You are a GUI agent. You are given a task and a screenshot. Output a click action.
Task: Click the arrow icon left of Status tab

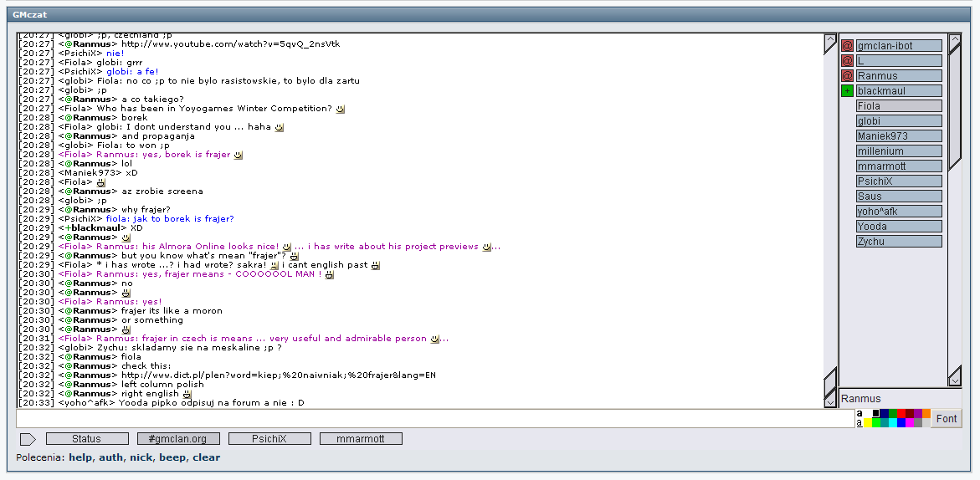click(x=28, y=439)
